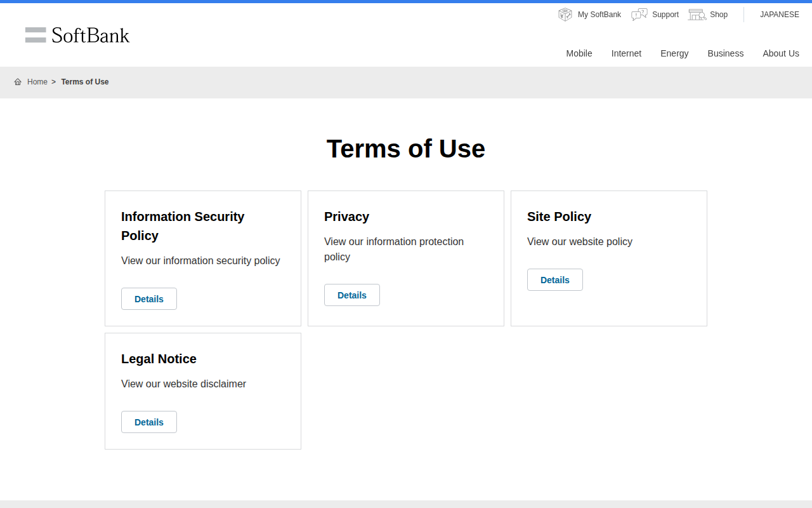View Details for Privacy
Image resolution: width=812 pixels, height=508 pixels.
352,295
